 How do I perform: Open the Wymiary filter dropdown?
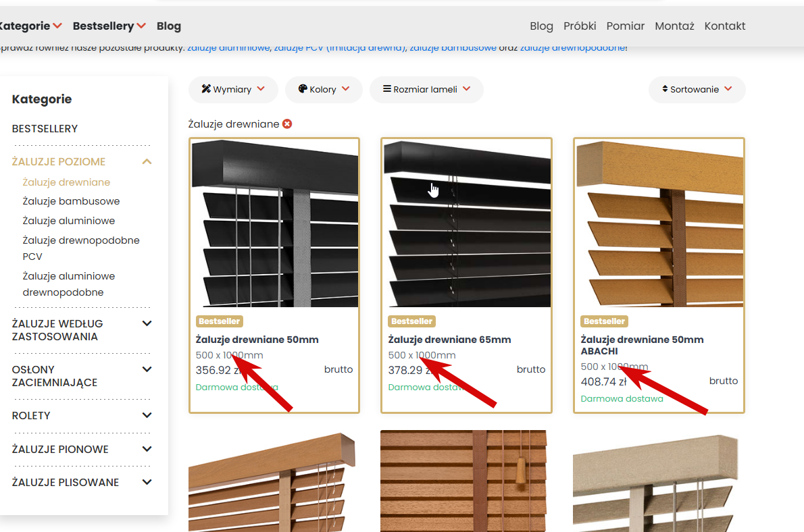pyautogui.click(x=233, y=90)
